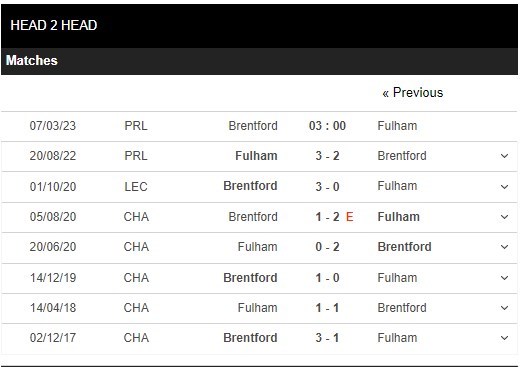Expand the 20/08/22 Fulham vs Brentford match

coord(504,156)
